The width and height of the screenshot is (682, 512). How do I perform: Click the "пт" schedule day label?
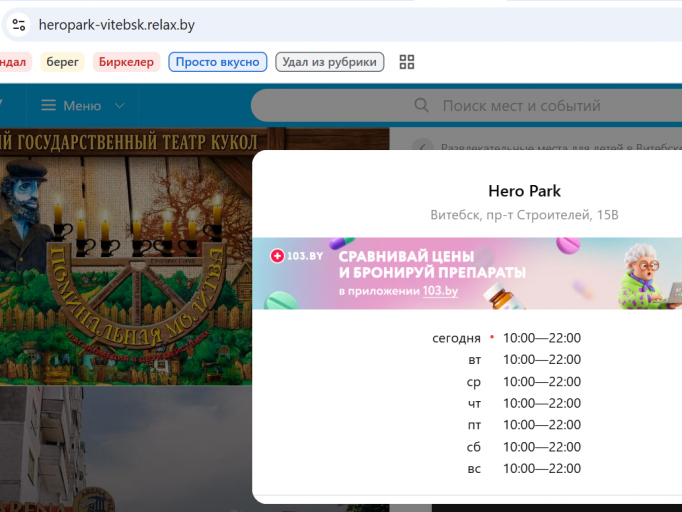coord(474,425)
